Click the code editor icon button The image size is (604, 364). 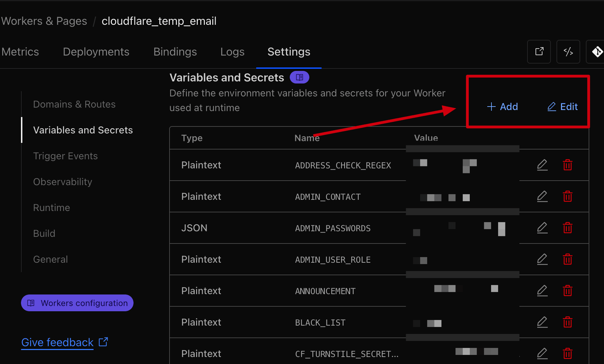point(568,52)
